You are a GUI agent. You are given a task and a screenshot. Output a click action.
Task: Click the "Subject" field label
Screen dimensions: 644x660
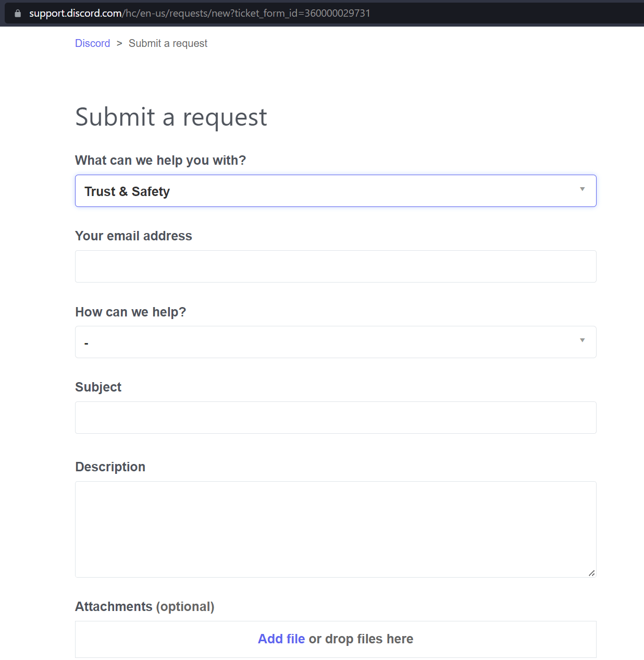click(x=98, y=387)
